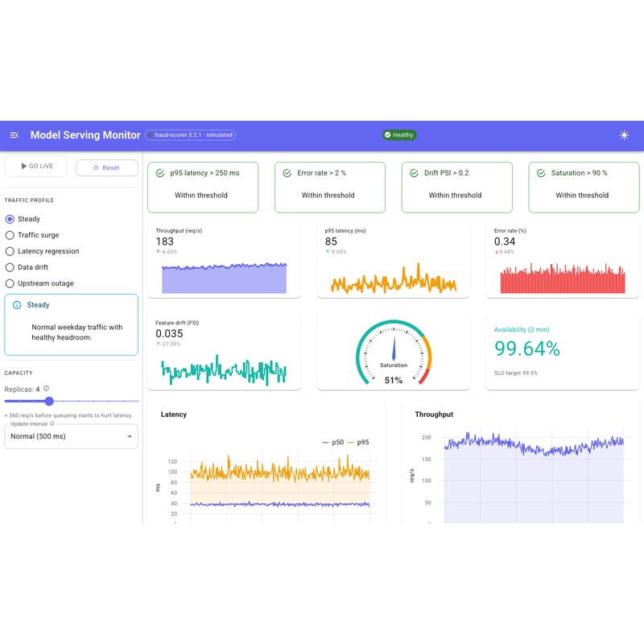
Task: Open the Update interval dropdown
Action: coord(71,436)
